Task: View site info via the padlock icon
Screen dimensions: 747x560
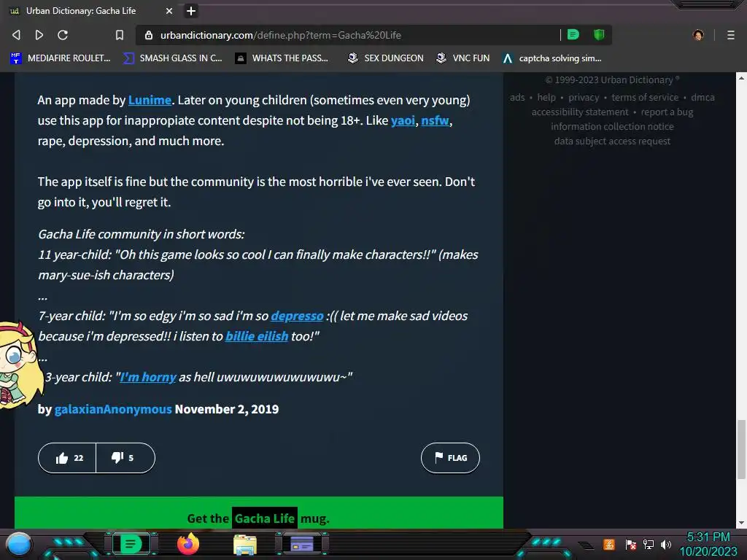Action: (x=149, y=35)
